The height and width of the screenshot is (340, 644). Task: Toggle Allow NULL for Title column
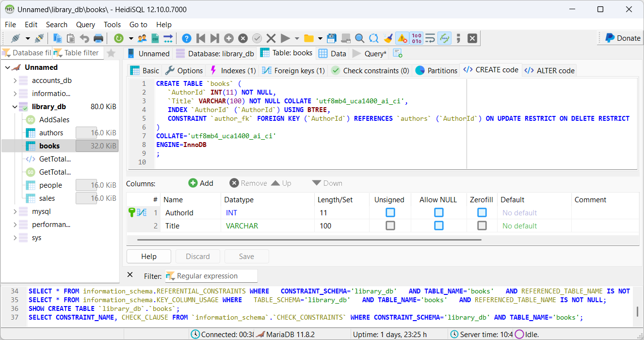tap(438, 226)
